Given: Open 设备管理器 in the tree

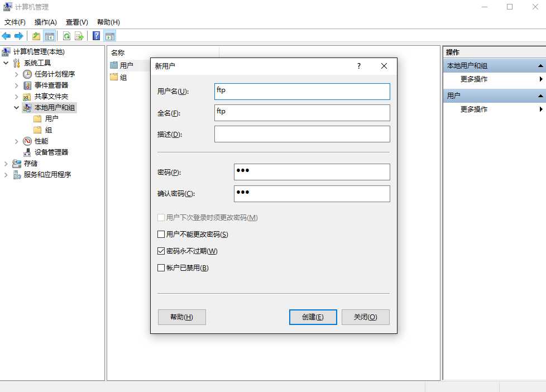Looking at the screenshot, I should [x=51, y=152].
